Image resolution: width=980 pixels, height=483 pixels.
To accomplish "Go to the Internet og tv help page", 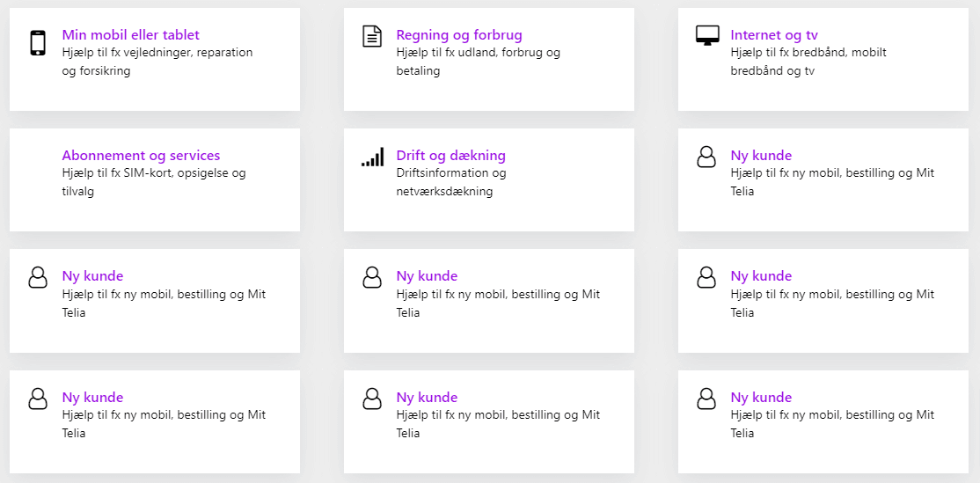I will click(774, 35).
